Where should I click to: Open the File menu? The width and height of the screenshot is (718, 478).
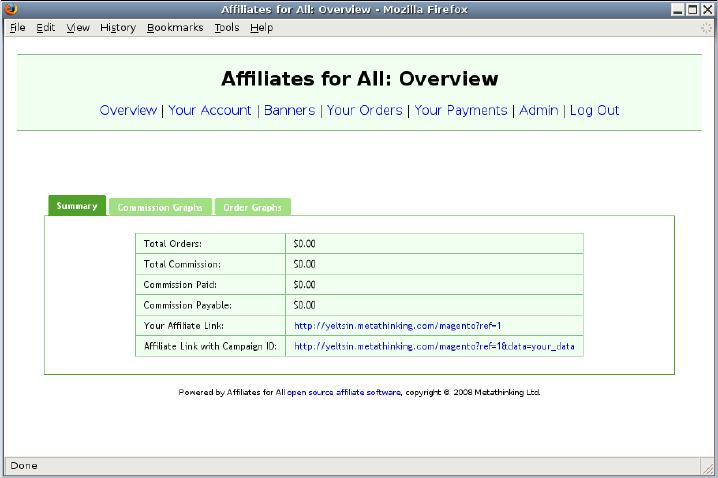point(18,28)
